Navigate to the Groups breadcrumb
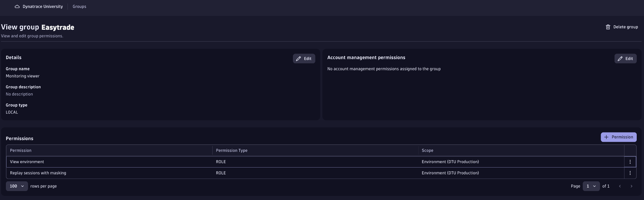The image size is (644, 200). point(79,7)
